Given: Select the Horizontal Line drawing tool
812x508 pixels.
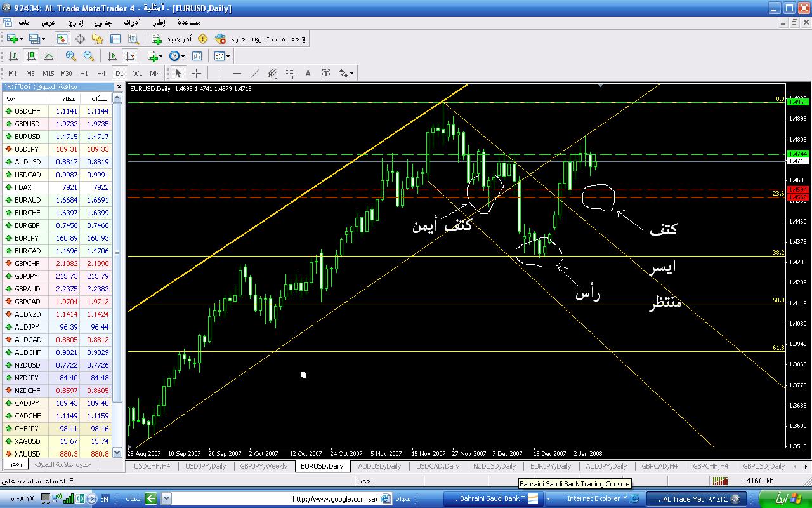Looking at the screenshot, I should coord(237,73).
